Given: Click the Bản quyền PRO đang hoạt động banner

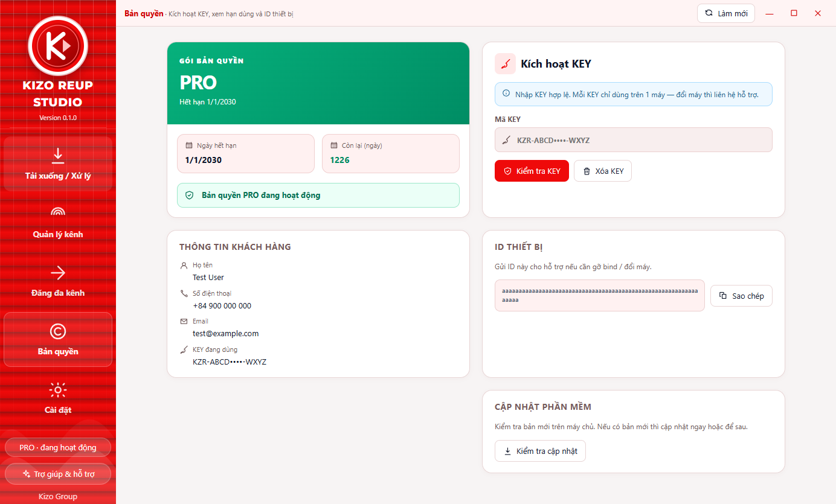Looking at the screenshot, I should click(x=318, y=196).
